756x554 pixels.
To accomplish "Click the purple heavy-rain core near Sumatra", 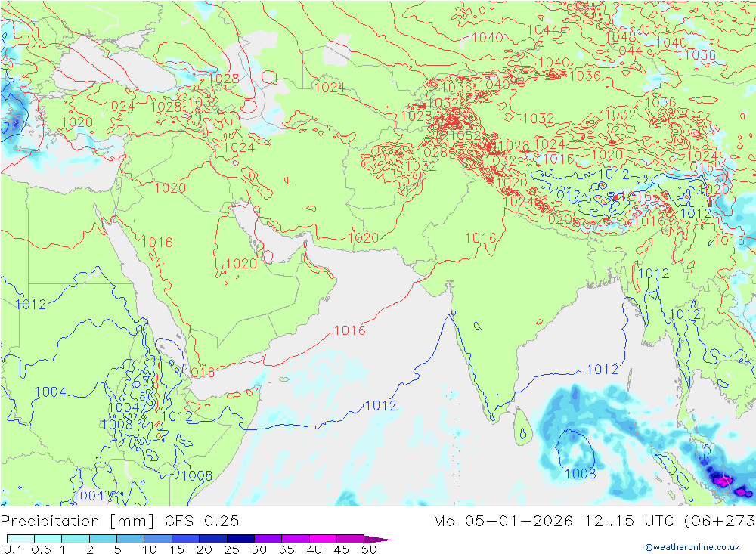I will [722, 481].
